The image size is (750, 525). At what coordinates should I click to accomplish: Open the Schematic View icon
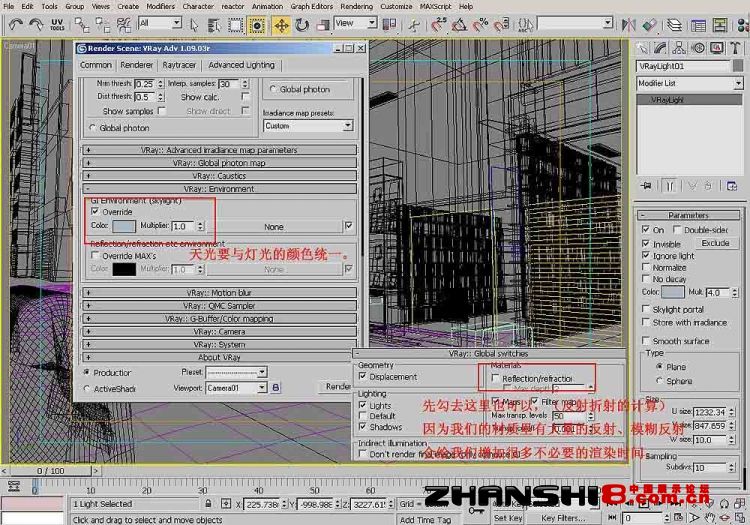pyautogui.click(x=719, y=24)
